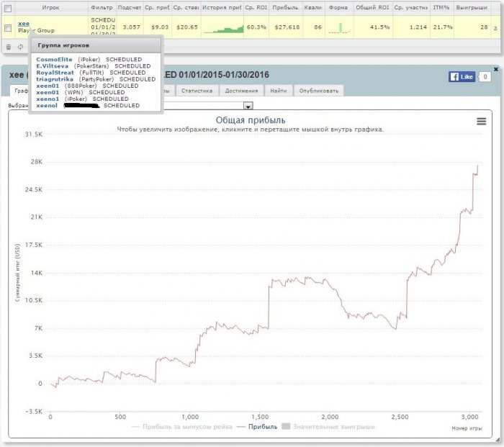Click the trash delete icon below the table
This screenshot has height=447, width=504.
9,47
